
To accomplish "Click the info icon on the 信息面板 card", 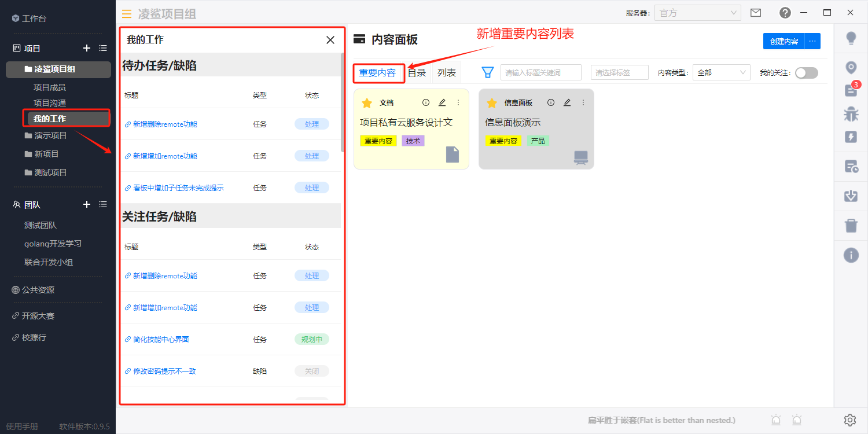I will (x=551, y=102).
